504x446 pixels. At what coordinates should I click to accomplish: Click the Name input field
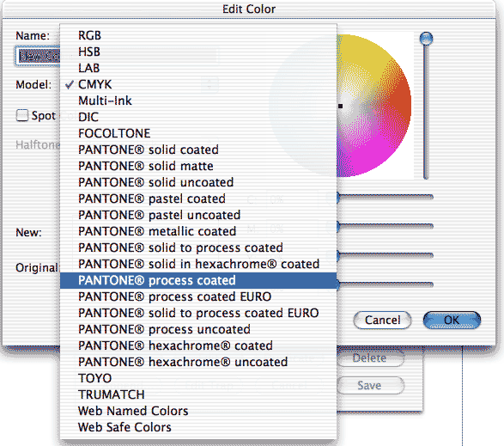[38, 57]
